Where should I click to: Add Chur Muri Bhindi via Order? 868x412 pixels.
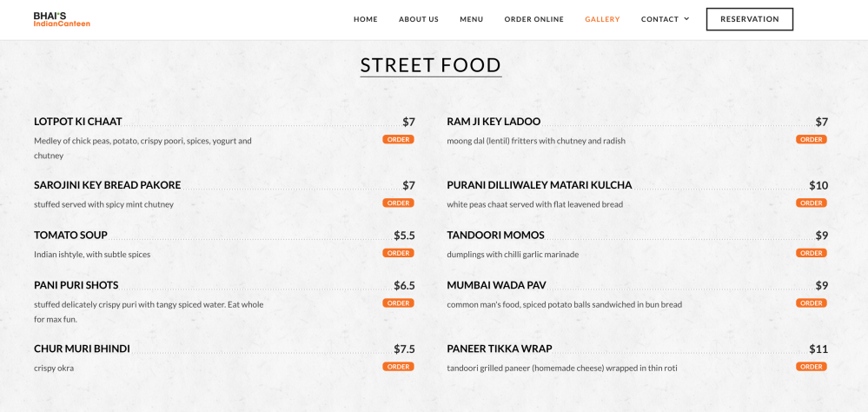point(398,367)
